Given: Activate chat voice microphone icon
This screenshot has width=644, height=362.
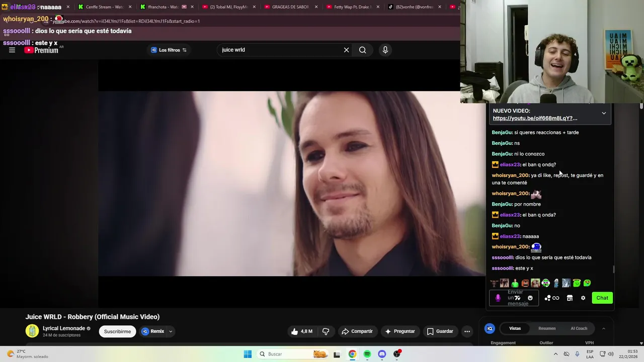Looking at the screenshot, I should [x=498, y=298].
